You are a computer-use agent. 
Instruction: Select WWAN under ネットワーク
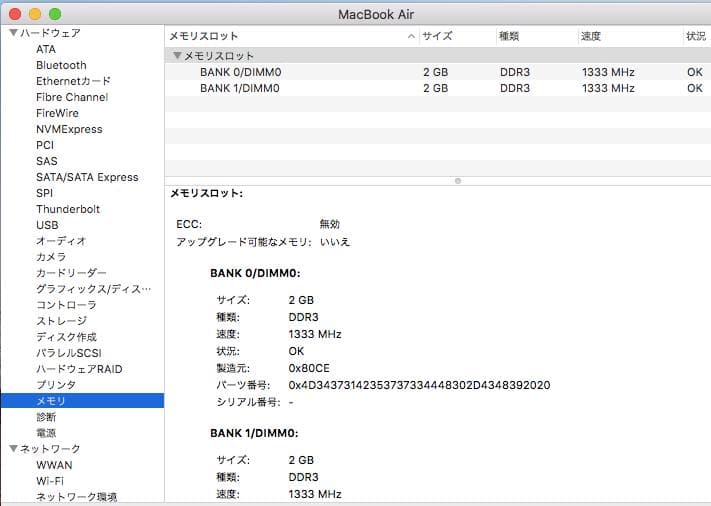coord(54,465)
